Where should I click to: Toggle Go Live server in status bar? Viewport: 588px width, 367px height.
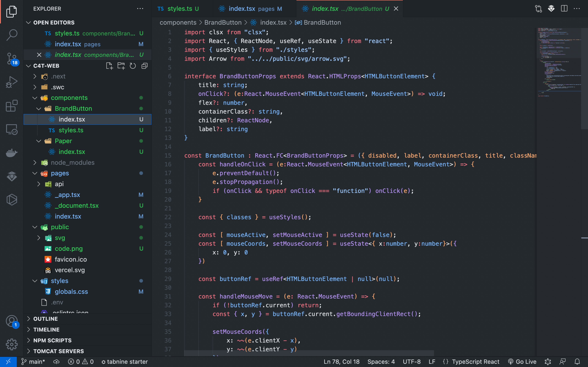point(522,362)
